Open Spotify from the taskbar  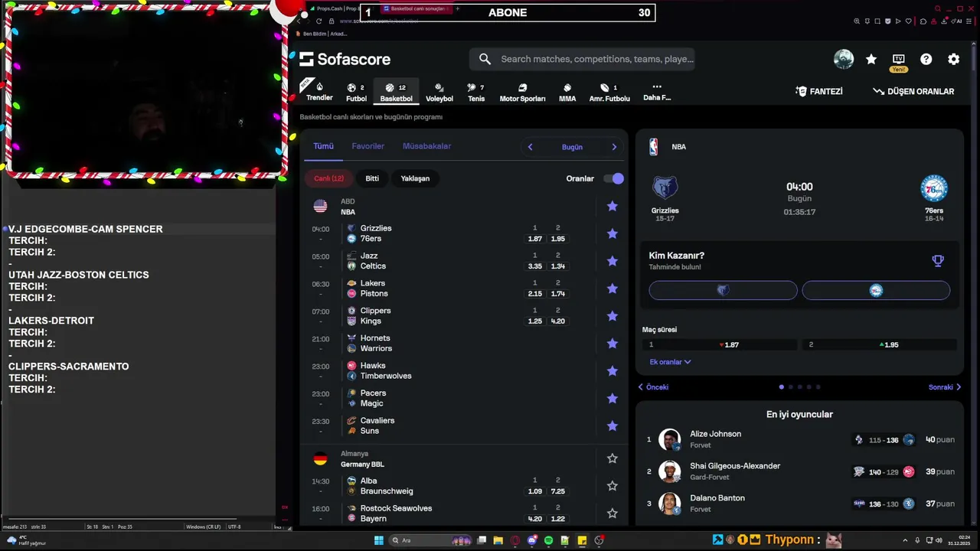[548, 540]
